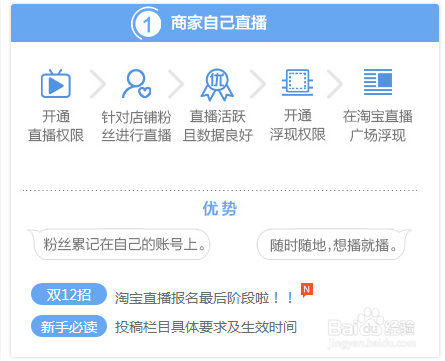This screenshot has width=445, height=361.
Task: Click the 商家自己直播 header title
Action: pos(219,23)
